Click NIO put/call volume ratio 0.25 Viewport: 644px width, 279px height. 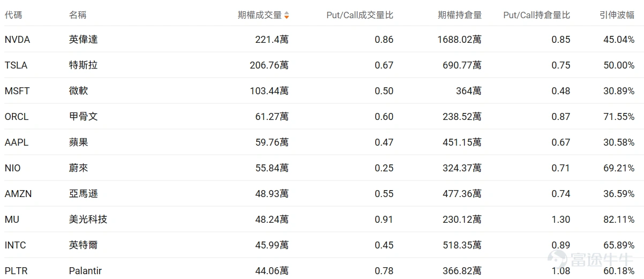[384, 168]
